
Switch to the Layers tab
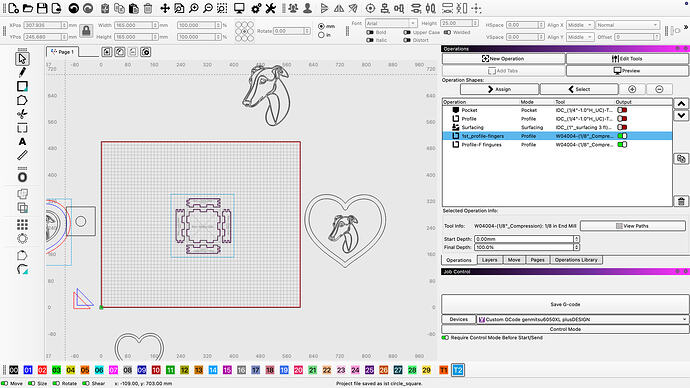click(x=489, y=260)
